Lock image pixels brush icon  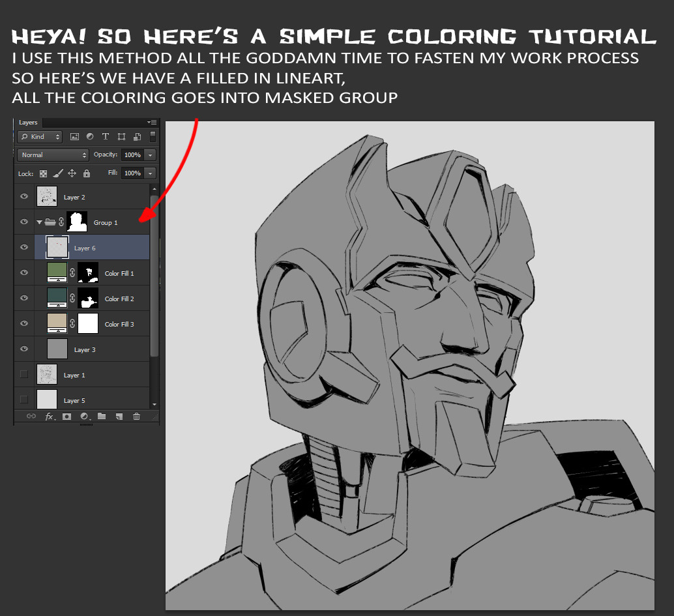(x=57, y=173)
